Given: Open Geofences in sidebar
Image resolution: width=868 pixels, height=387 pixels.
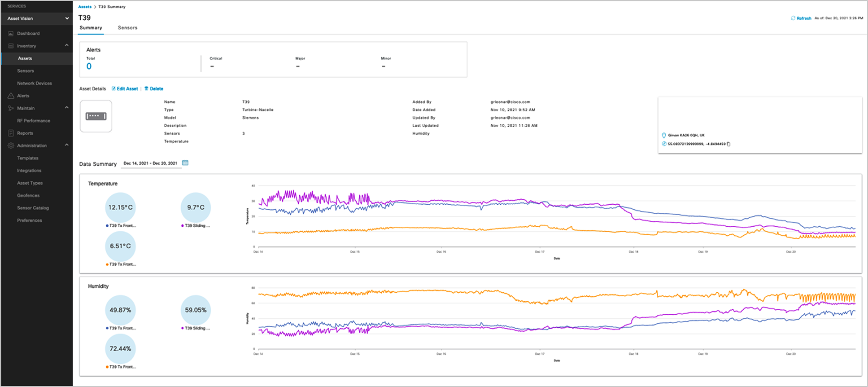Looking at the screenshot, I should coord(28,196).
